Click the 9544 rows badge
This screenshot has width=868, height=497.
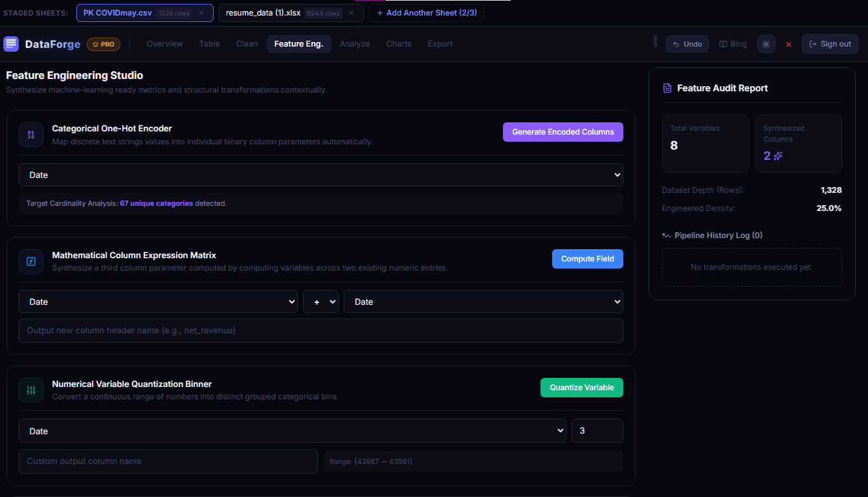pos(324,14)
